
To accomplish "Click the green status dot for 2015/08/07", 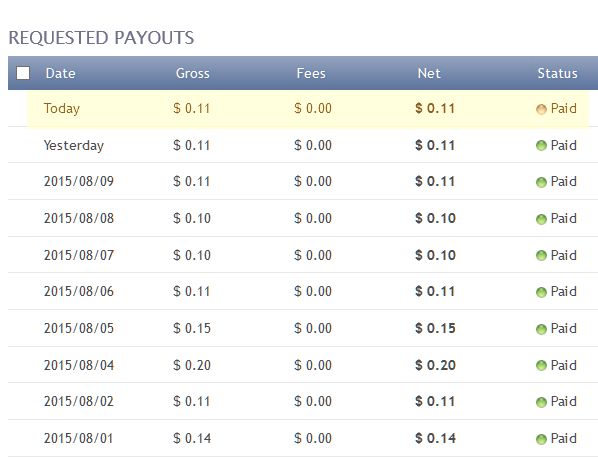I will 541,256.
